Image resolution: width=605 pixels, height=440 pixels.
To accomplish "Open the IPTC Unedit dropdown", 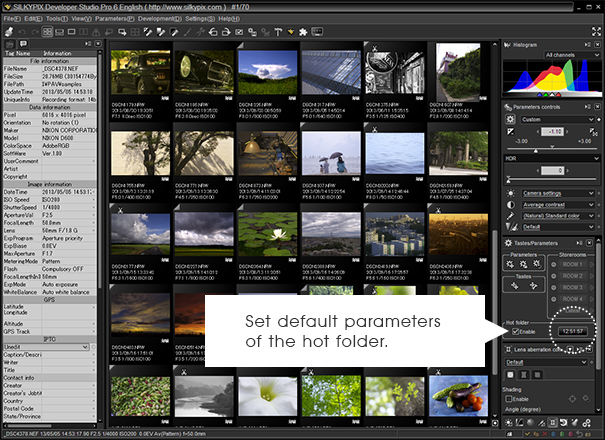I will click(46, 347).
